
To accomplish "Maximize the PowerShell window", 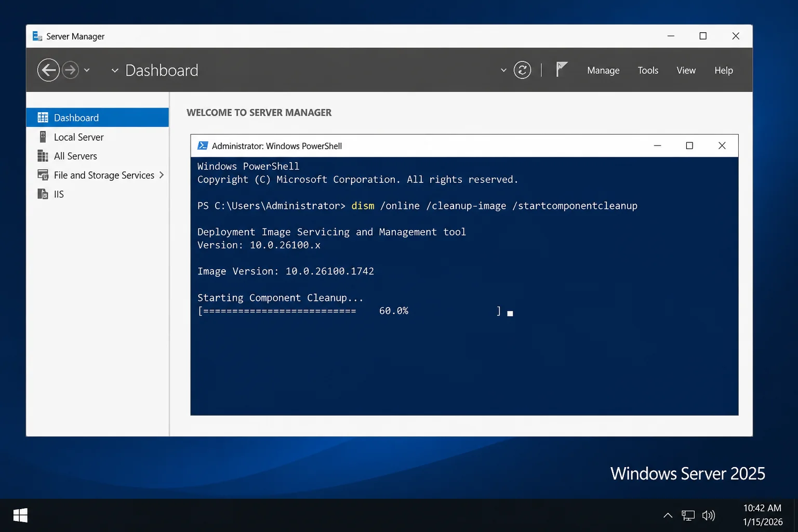I will tap(689, 145).
